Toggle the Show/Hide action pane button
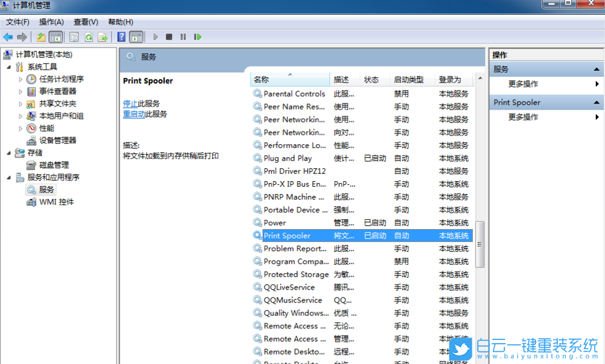 point(136,37)
